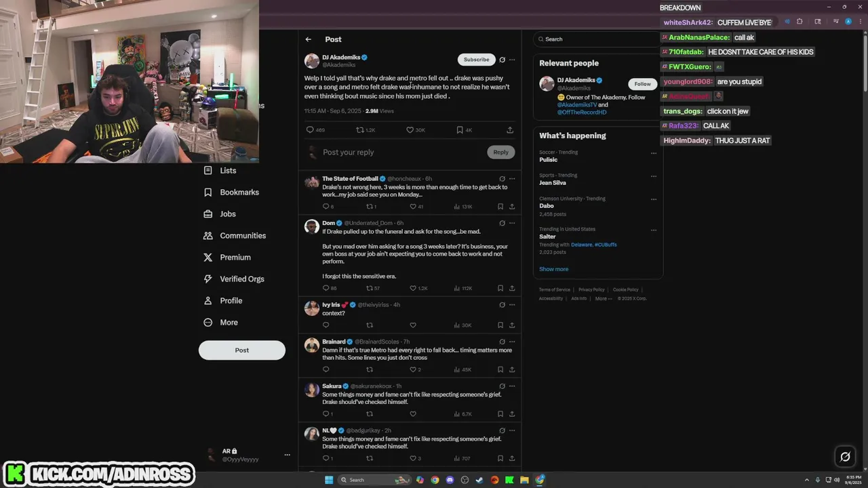Open Windows Start menu
Viewport: 868px width, 488px height.
tap(329, 480)
